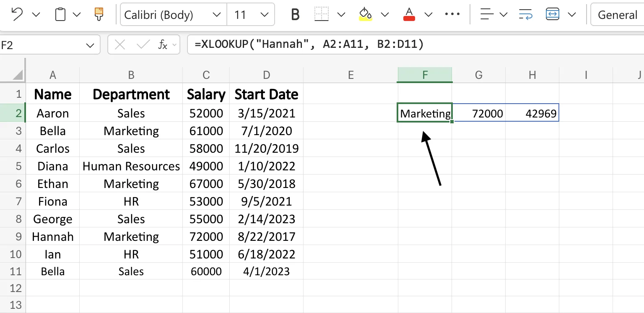Select the Format Painter brush icon
The image size is (644, 313).
tap(99, 15)
